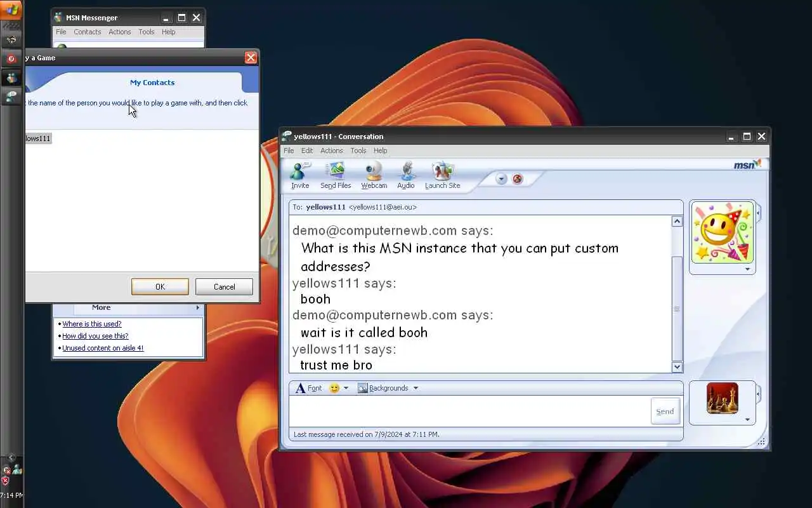Click the conversation speech-bubble taskbar button

[11, 97]
